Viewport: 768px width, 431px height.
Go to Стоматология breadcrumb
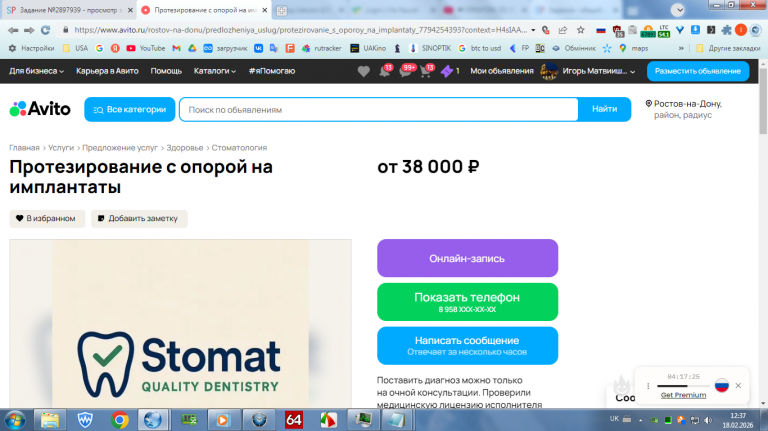point(239,147)
